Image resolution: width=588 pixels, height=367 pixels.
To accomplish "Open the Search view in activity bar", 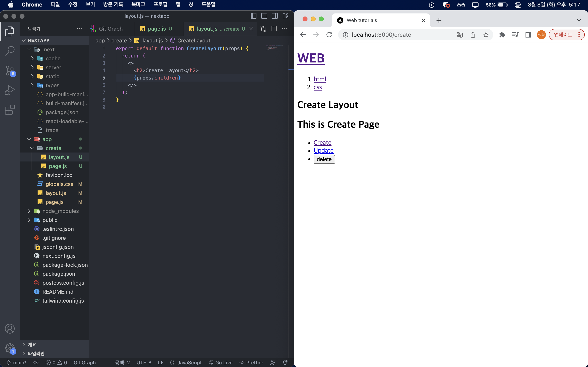I will coord(10,51).
